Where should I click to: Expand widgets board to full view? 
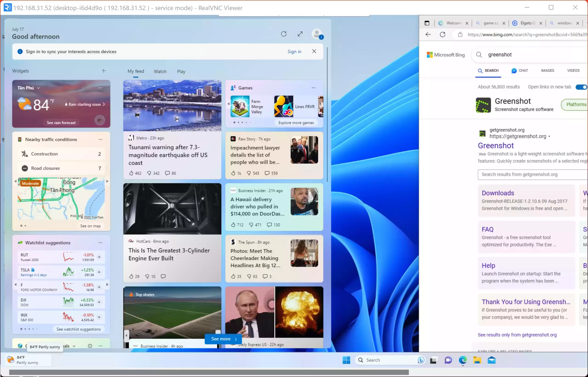pos(300,34)
